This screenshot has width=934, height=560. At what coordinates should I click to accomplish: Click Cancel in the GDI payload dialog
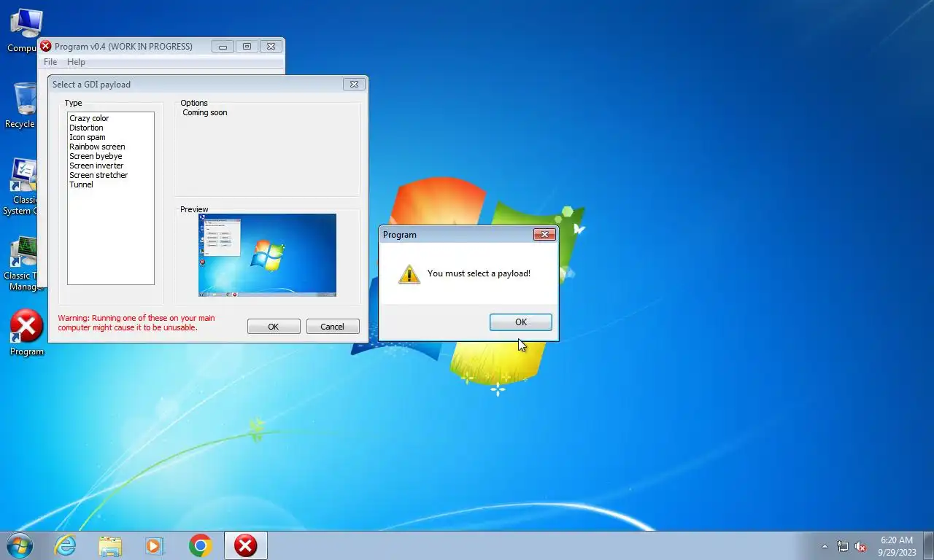[x=333, y=327]
